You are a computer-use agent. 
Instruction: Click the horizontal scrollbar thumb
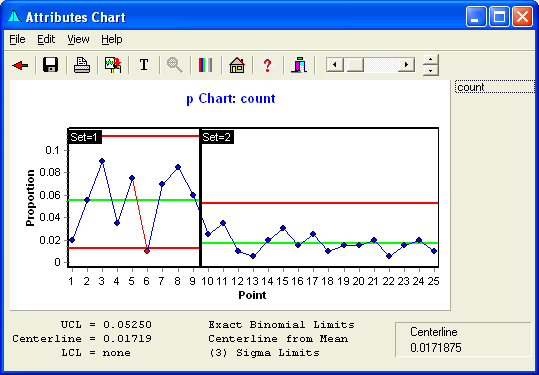point(355,65)
